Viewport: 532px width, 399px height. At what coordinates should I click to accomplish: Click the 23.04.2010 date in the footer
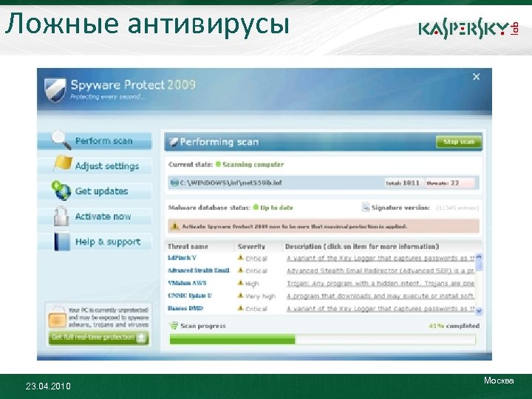48,386
